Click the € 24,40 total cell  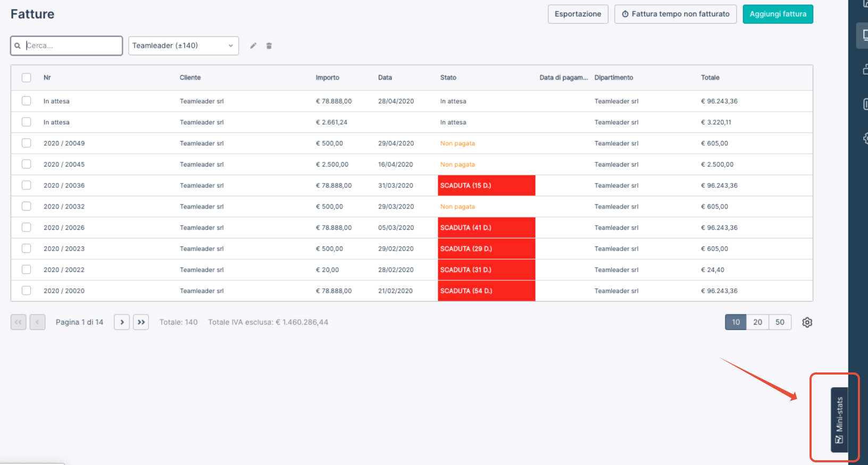point(713,270)
